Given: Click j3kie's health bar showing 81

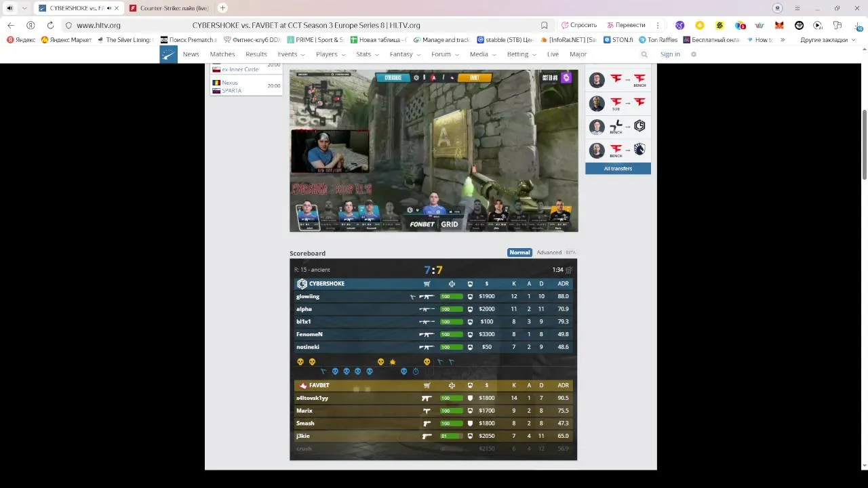Looking at the screenshot, I should pos(452,436).
